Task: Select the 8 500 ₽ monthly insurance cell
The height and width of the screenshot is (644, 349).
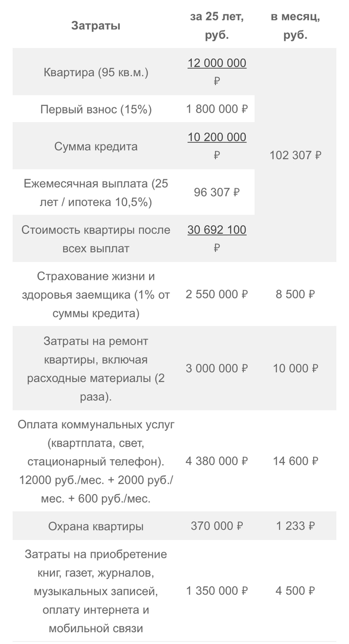Action: point(296,294)
